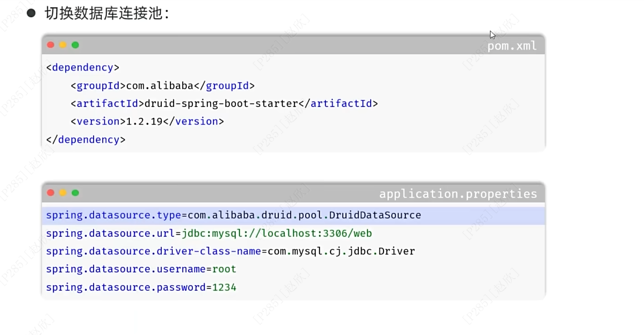
Task: Click the jdbc:mysql URL value
Action: 277,234
